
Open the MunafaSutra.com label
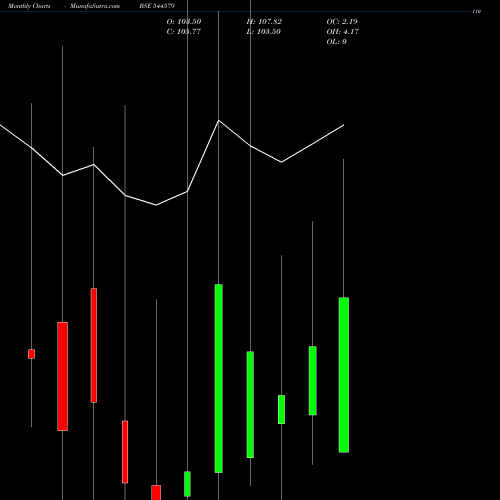pyautogui.click(x=95, y=6)
